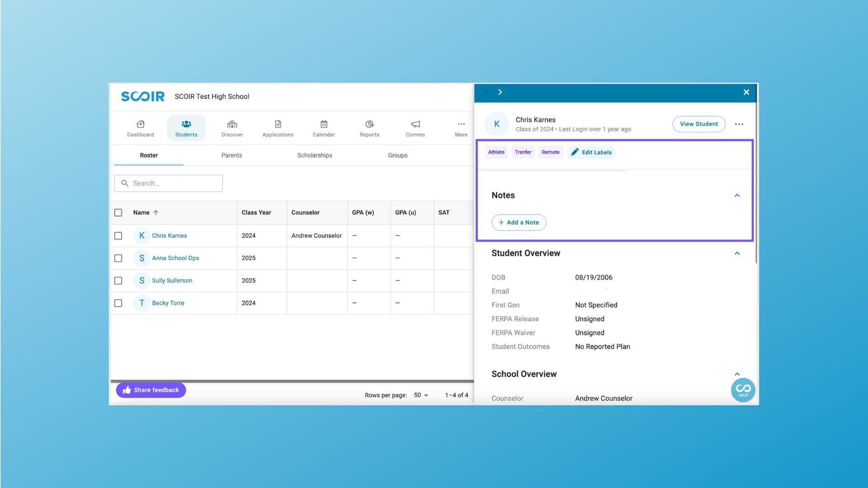Click the View Student button
The height and width of the screenshot is (488, 868).
698,124
